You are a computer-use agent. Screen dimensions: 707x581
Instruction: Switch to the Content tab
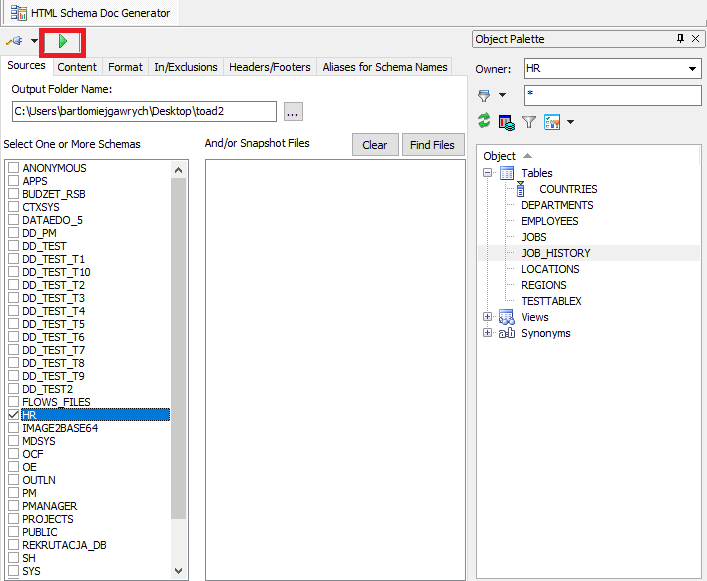click(x=77, y=67)
